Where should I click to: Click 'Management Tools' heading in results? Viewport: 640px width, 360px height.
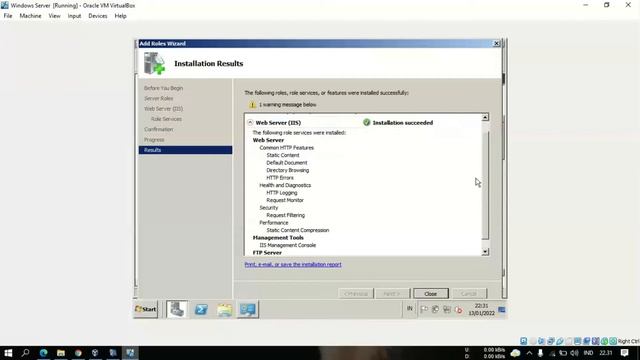click(278, 238)
